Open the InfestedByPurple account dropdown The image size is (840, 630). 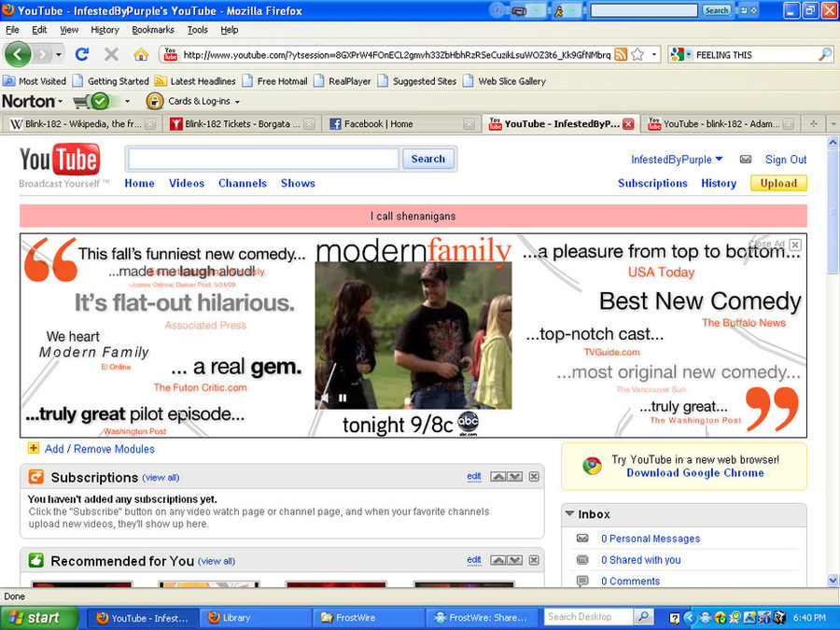[719, 159]
